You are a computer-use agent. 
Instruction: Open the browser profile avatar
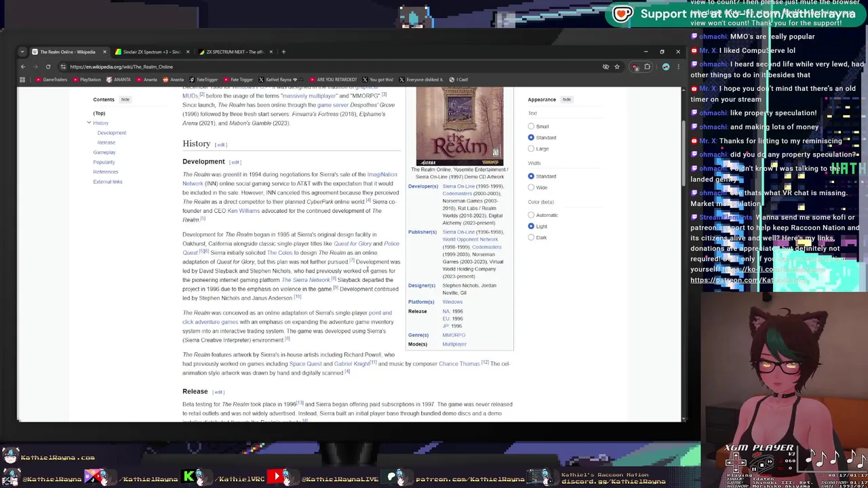pos(666,66)
